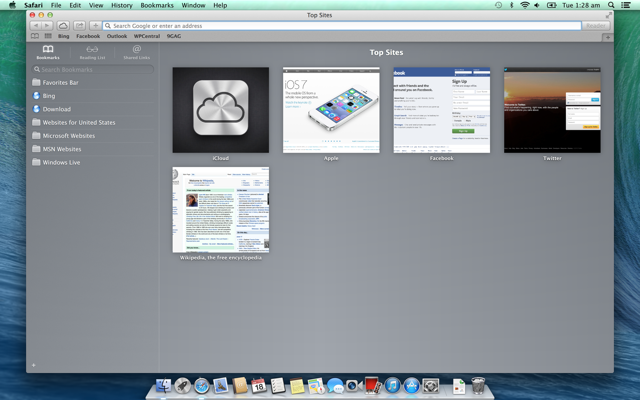Add a bookmark folder with the sidebar plus

point(33,365)
